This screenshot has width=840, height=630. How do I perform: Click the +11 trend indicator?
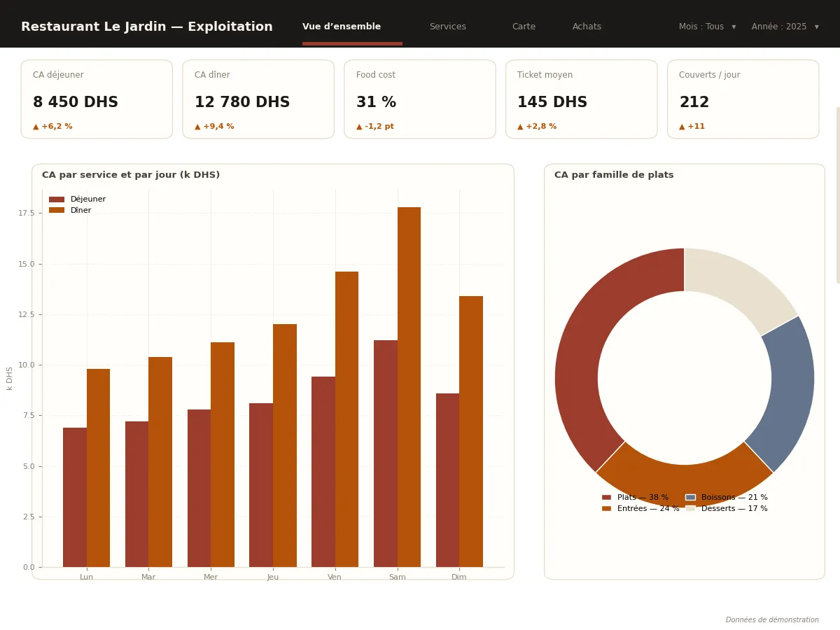(692, 127)
